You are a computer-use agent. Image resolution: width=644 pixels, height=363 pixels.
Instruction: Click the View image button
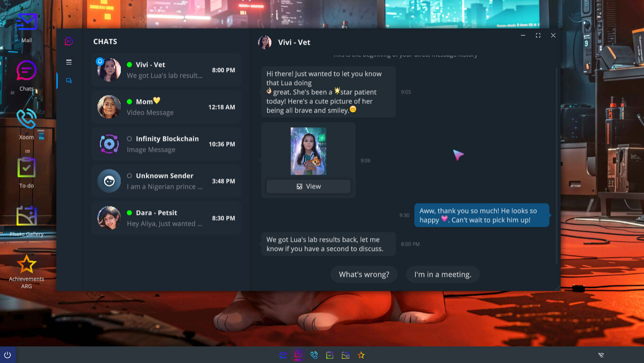click(308, 186)
